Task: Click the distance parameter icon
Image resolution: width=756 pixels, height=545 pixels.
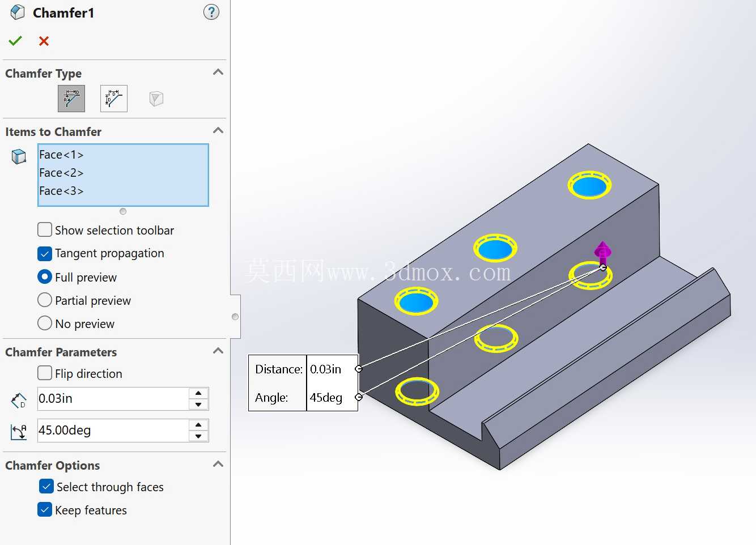Action: pyautogui.click(x=19, y=400)
